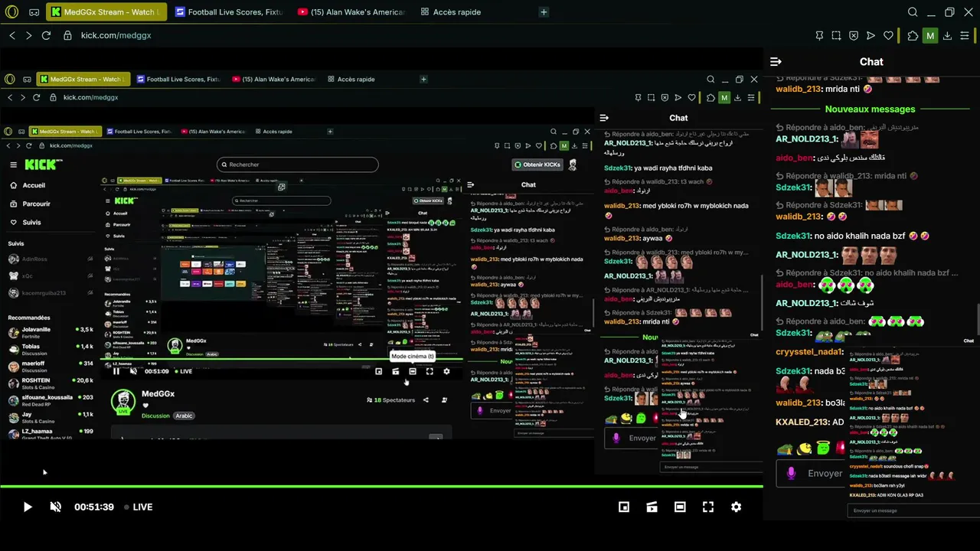Image resolution: width=980 pixels, height=551 pixels.
Task: Toggle theater mode on the player
Action: coord(680,507)
